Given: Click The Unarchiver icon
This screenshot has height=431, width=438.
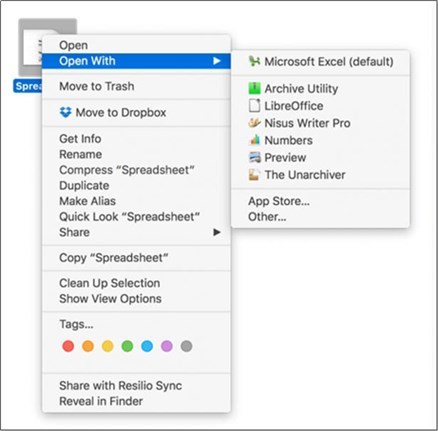Looking at the screenshot, I should (x=254, y=175).
